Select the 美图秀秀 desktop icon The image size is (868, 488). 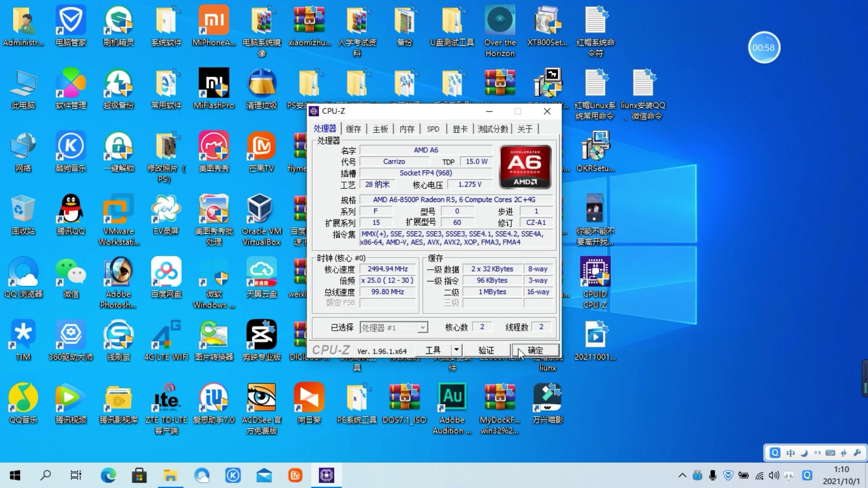214,152
